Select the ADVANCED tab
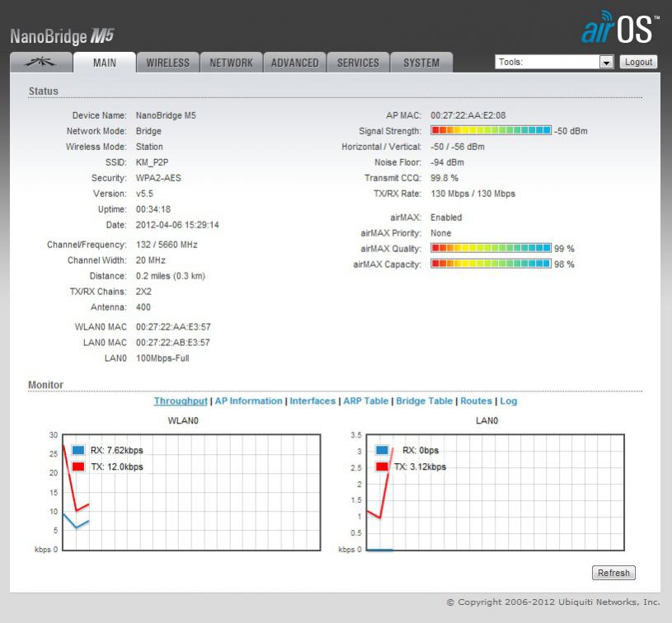The width and height of the screenshot is (672, 623). (295, 63)
